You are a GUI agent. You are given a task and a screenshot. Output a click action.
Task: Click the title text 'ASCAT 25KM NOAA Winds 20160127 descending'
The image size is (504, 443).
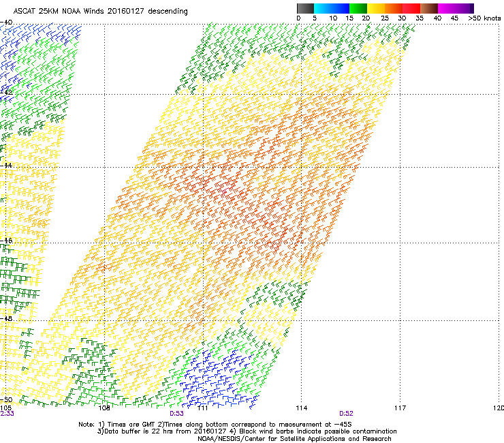100,12
